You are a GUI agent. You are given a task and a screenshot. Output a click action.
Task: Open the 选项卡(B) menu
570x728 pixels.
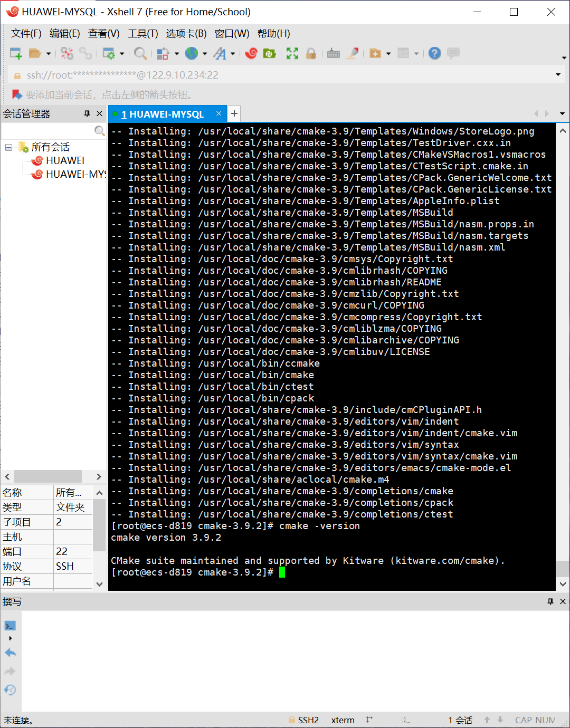click(x=186, y=33)
